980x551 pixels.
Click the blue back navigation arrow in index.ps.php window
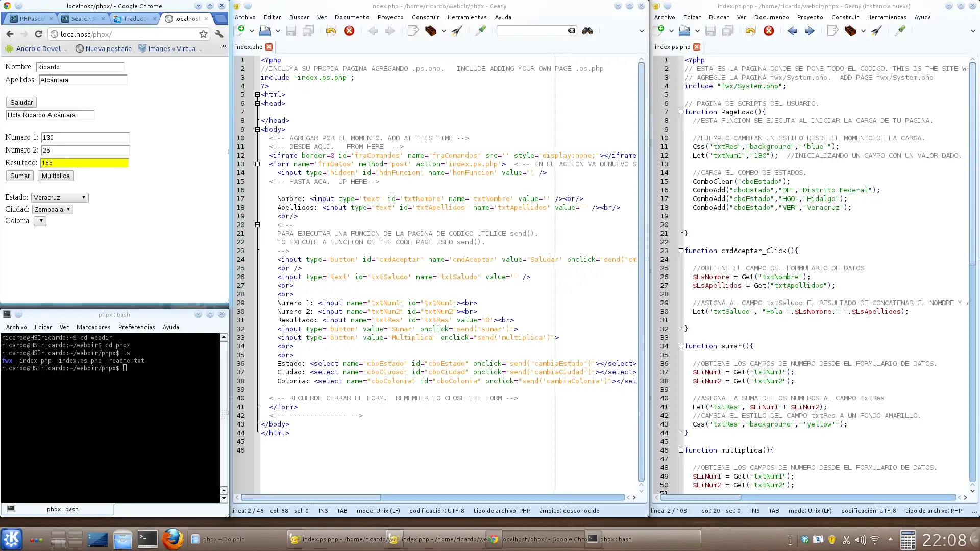coord(792,31)
